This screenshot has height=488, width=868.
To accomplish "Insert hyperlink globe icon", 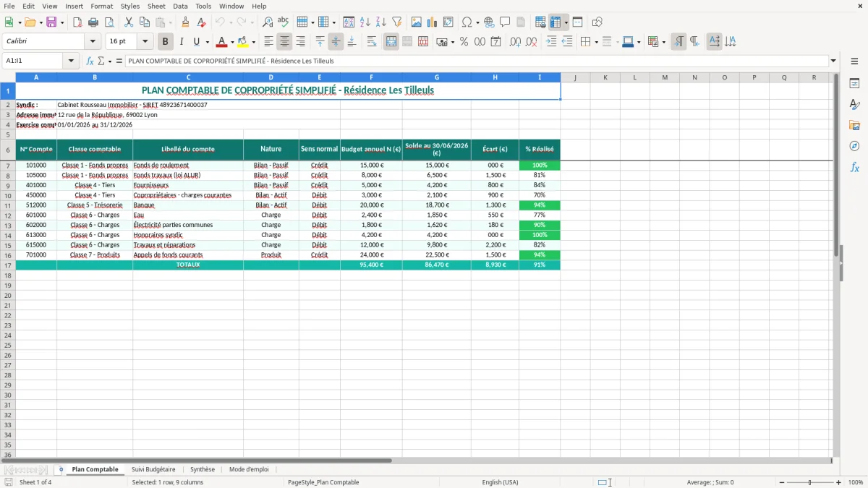I will 489,22.
